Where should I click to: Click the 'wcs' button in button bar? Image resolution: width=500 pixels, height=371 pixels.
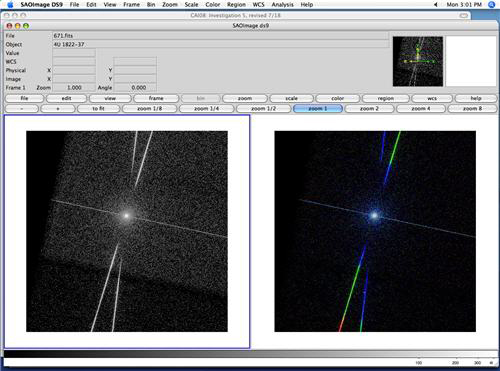[432, 98]
